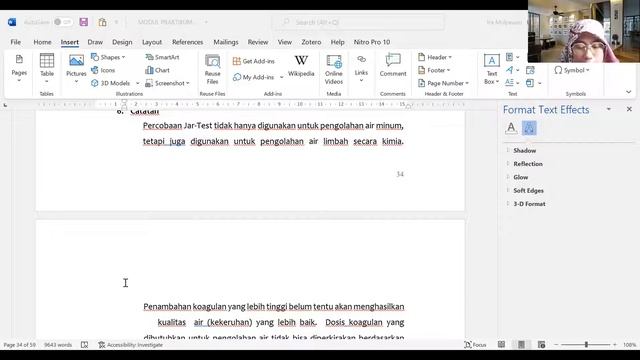Image resolution: width=640 pixels, height=360 pixels.
Task: Click the Icons button
Action: [x=103, y=70]
